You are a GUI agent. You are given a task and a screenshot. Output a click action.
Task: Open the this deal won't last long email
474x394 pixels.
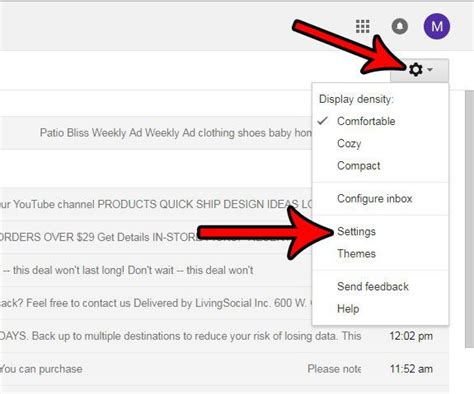tap(156, 270)
